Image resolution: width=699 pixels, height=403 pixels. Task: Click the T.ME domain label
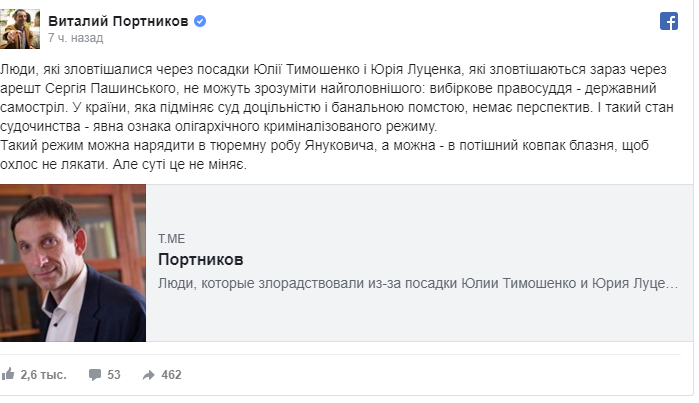172,239
